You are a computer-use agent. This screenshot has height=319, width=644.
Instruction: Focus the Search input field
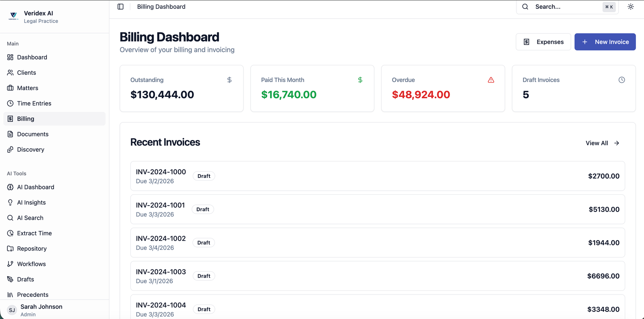tap(566, 7)
